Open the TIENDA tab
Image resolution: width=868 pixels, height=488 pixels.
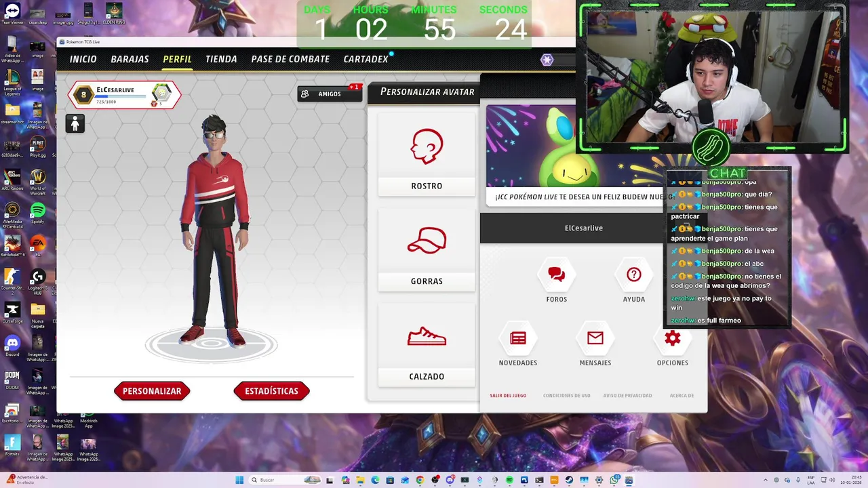tap(221, 59)
